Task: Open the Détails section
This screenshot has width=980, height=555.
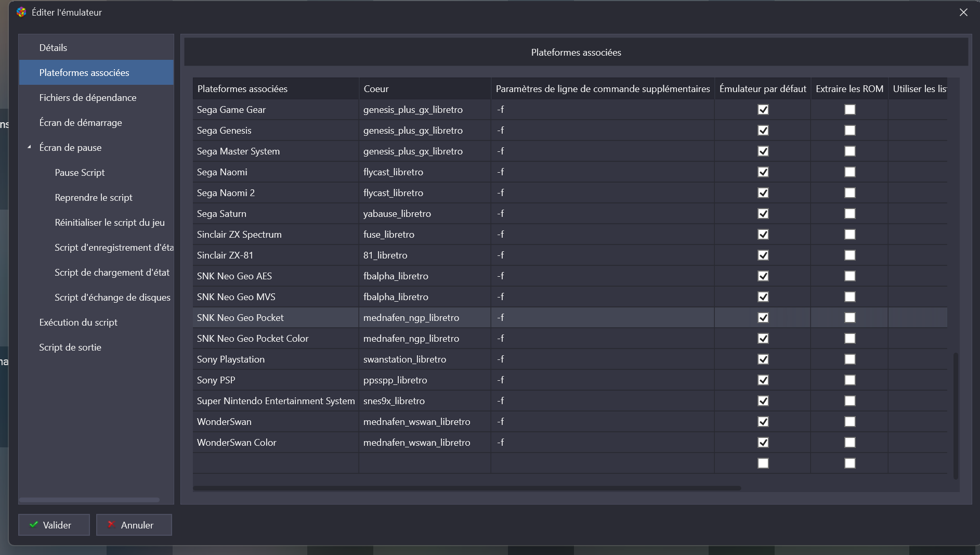Action: click(96, 47)
